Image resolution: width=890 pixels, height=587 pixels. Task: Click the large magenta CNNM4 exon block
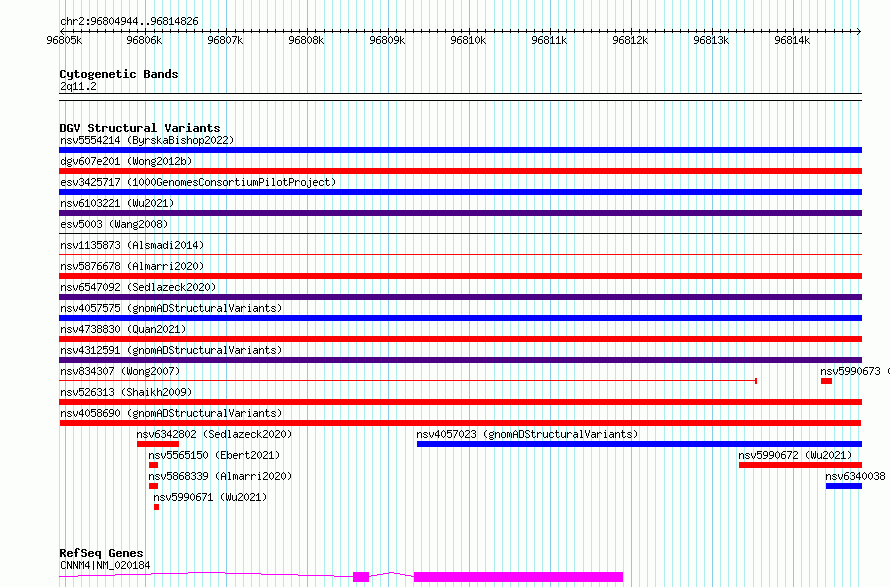pos(518,577)
